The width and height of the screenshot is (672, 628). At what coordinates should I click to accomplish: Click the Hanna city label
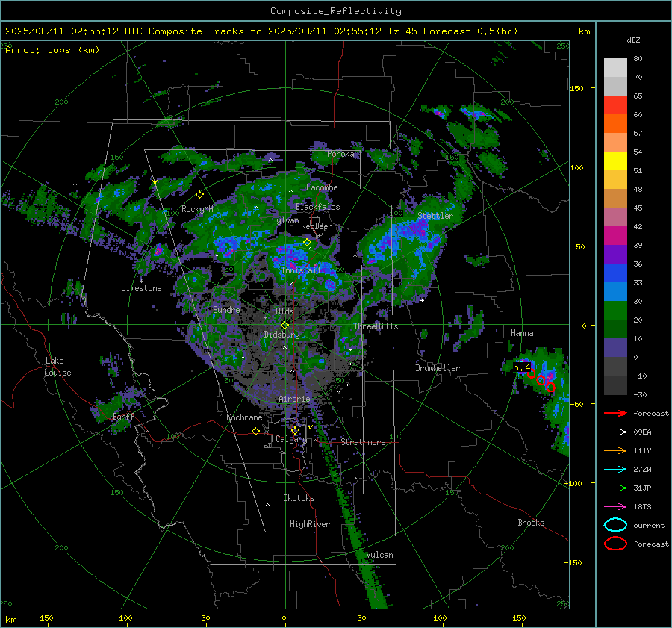pyautogui.click(x=522, y=333)
